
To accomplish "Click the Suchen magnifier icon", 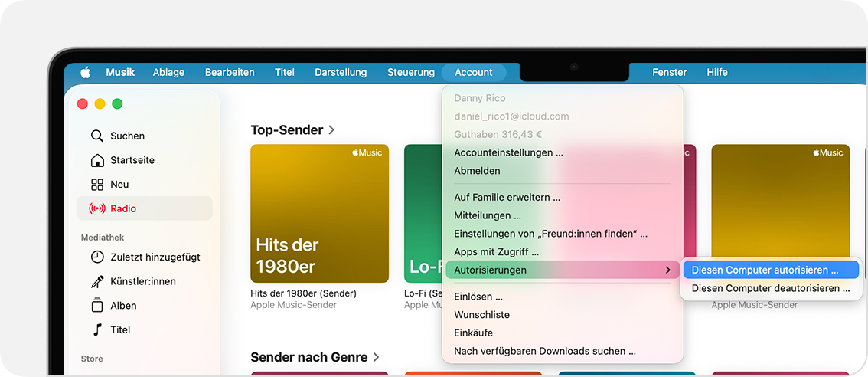I will click(x=97, y=136).
